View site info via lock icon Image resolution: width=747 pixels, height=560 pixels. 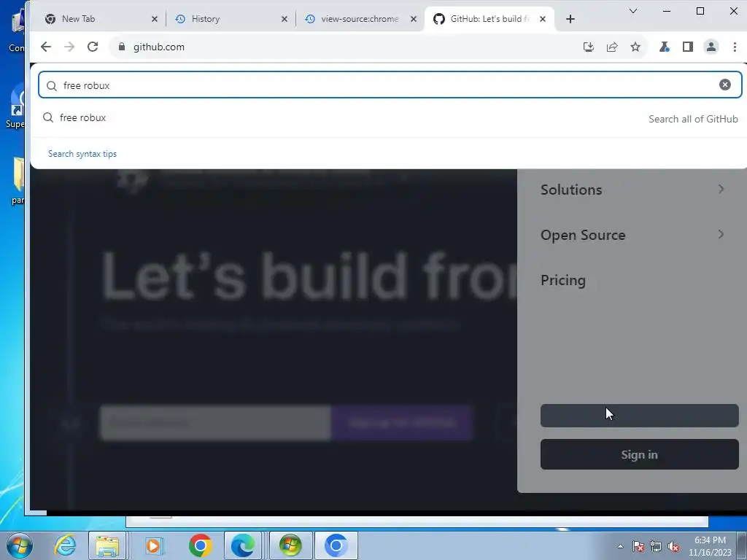pyautogui.click(x=122, y=47)
